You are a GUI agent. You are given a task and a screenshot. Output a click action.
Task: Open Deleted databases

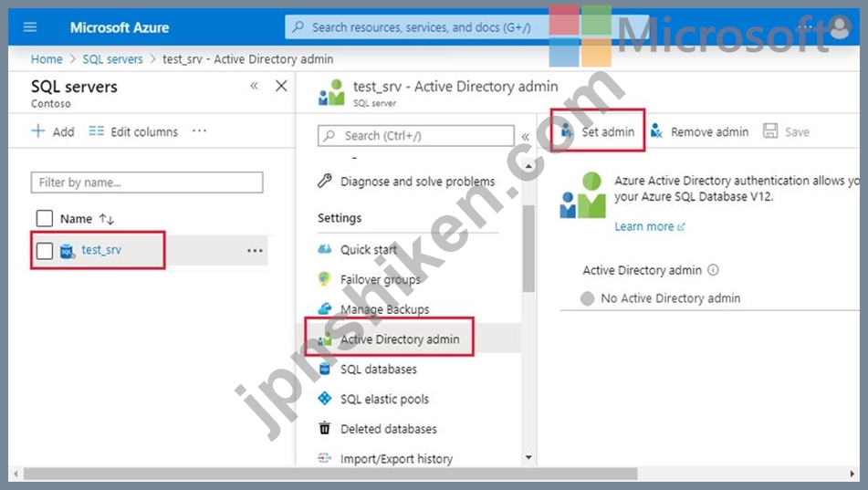(x=389, y=429)
